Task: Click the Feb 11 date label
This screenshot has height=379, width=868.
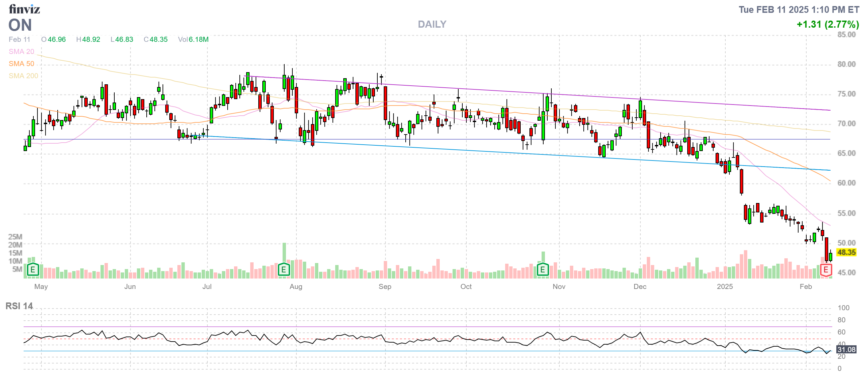Action: (x=19, y=39)
